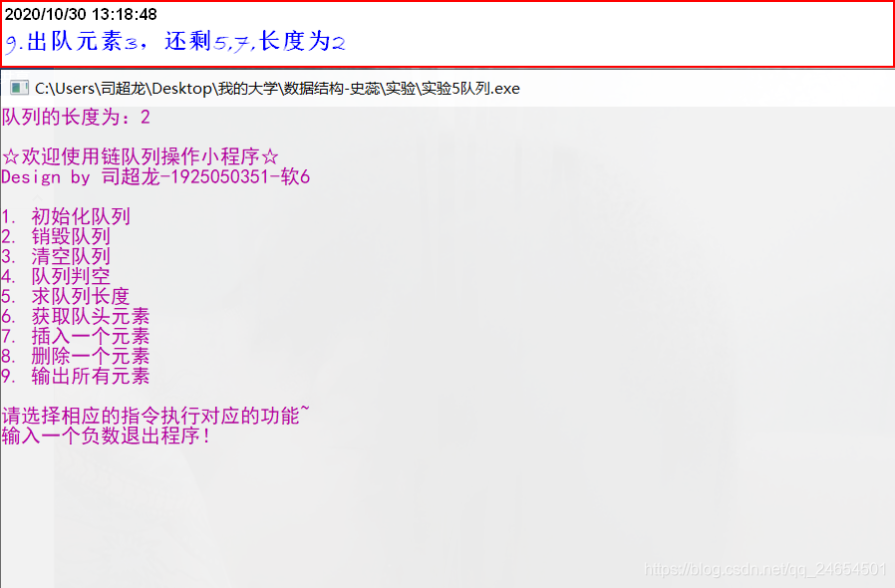
Task: Click the exe path title text
Action: 277,89
